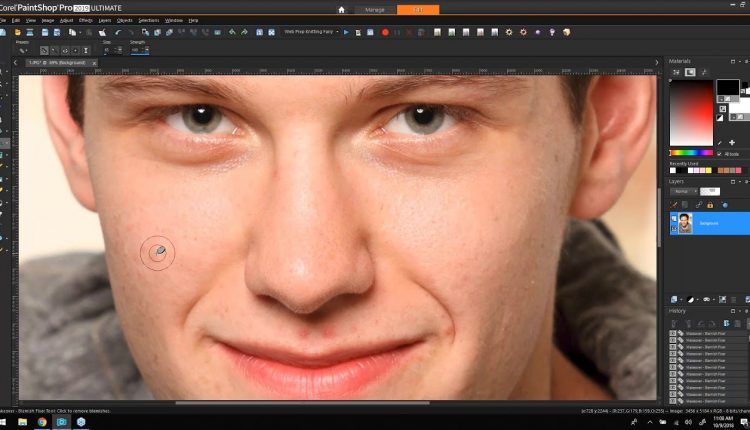
Task: Open the layer Blend Mode dropdown
Action: (x=684, y=191)
